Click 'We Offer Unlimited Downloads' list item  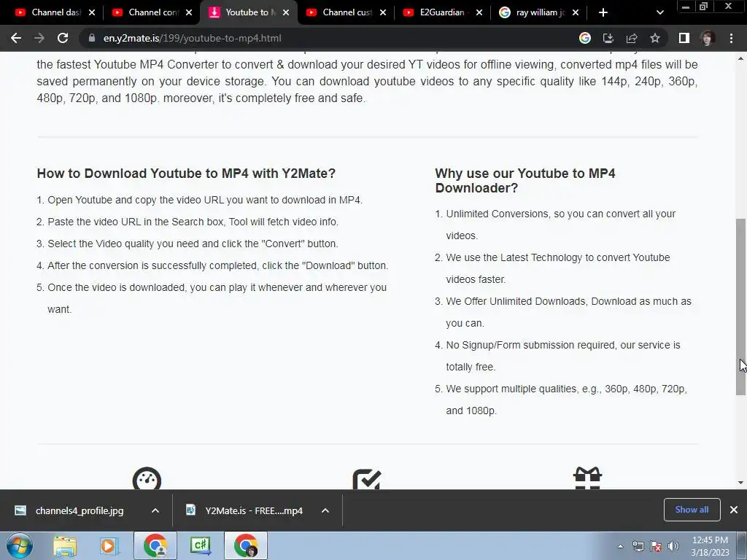pos(568,312)
